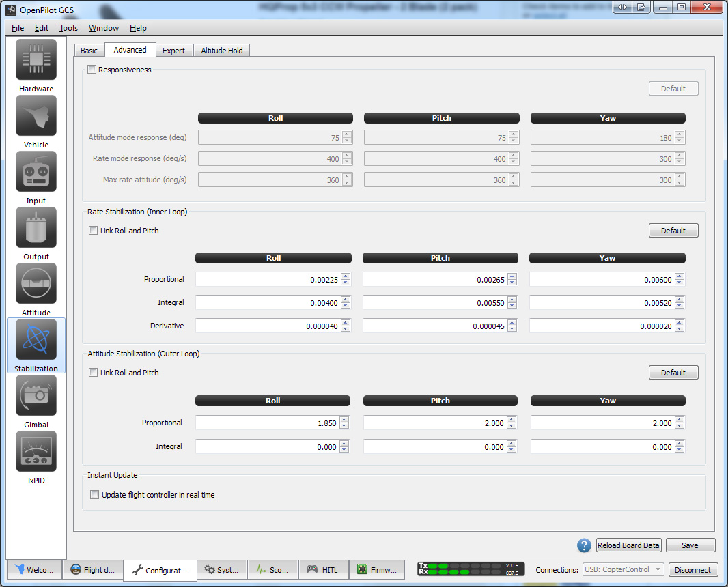Open the Attitude horizon icon
Viewport: 728px width, 587px height.
[x=36, y=284]
